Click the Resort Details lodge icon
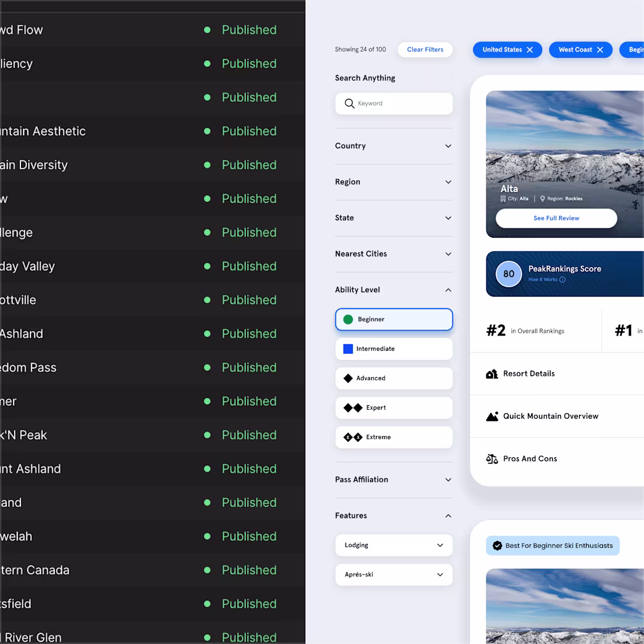 492,374
